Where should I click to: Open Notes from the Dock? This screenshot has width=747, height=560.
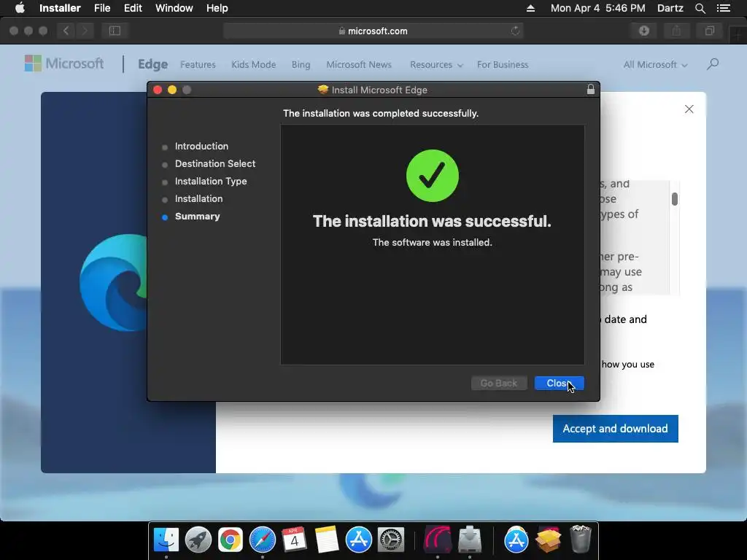pos(326,540)
